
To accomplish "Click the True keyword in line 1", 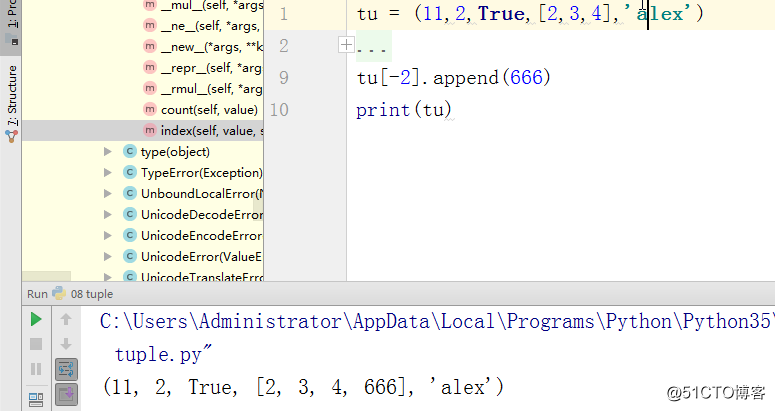I will pos(501,14).
